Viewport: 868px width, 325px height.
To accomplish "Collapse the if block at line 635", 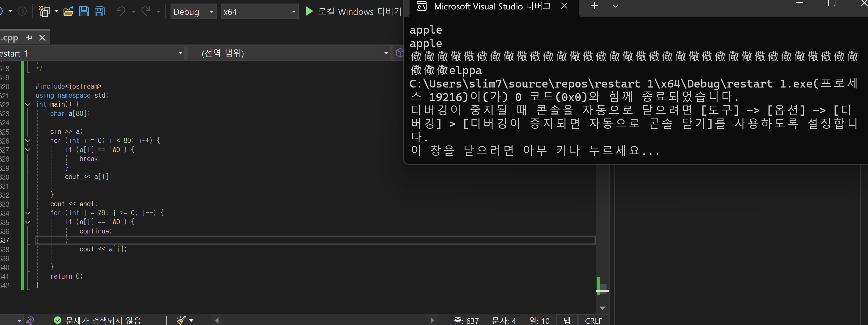I will click(28, 222).
